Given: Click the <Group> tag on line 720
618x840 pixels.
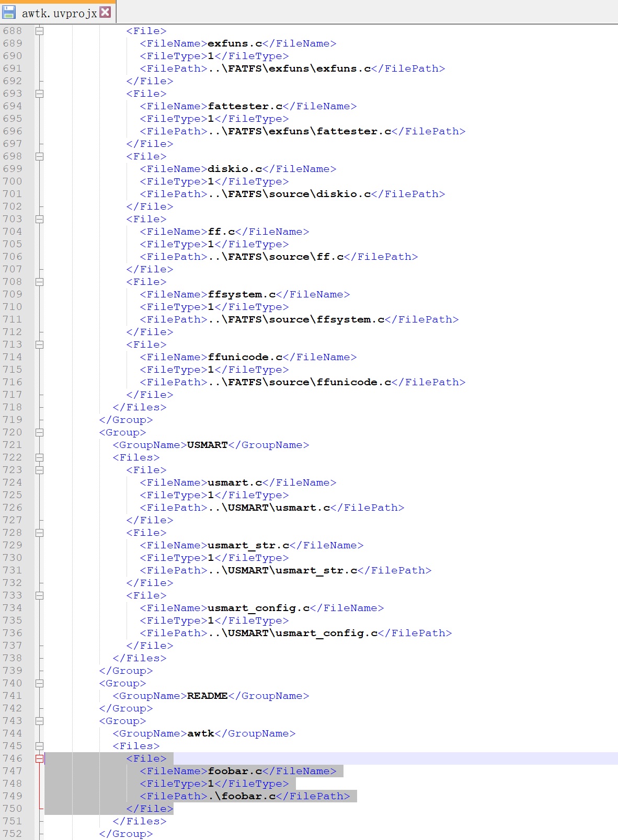Looking at the screenshot, I should click(x=122, y=432).
